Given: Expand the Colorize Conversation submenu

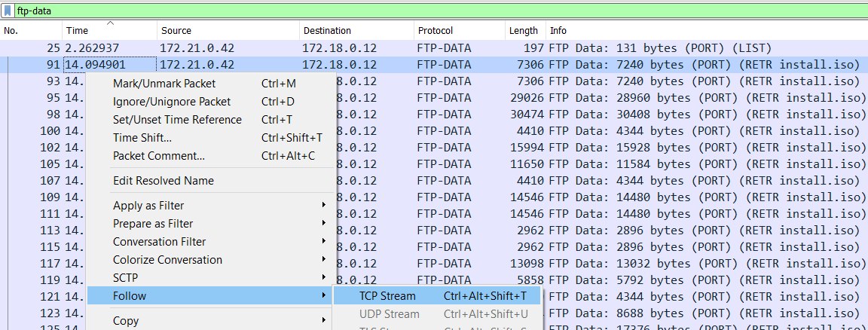Looking at the screenshot, I should pyautogui.click(x=212, y=260).
